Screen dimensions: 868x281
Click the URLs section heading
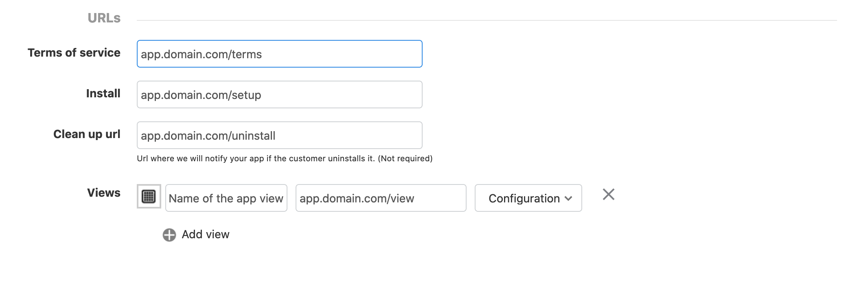tap(104, 18)
